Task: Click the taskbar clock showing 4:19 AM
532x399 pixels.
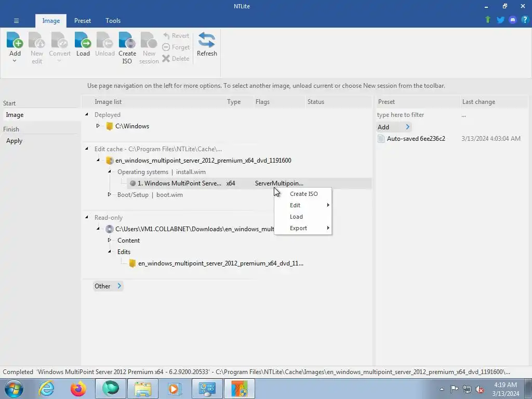Action: (x=506, y=389)
